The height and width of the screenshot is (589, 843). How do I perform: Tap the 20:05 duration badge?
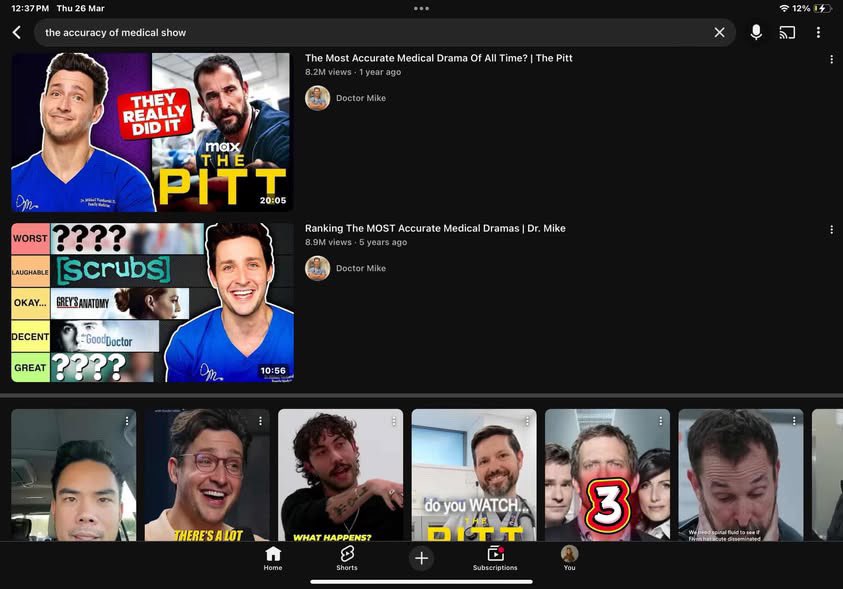273,200
